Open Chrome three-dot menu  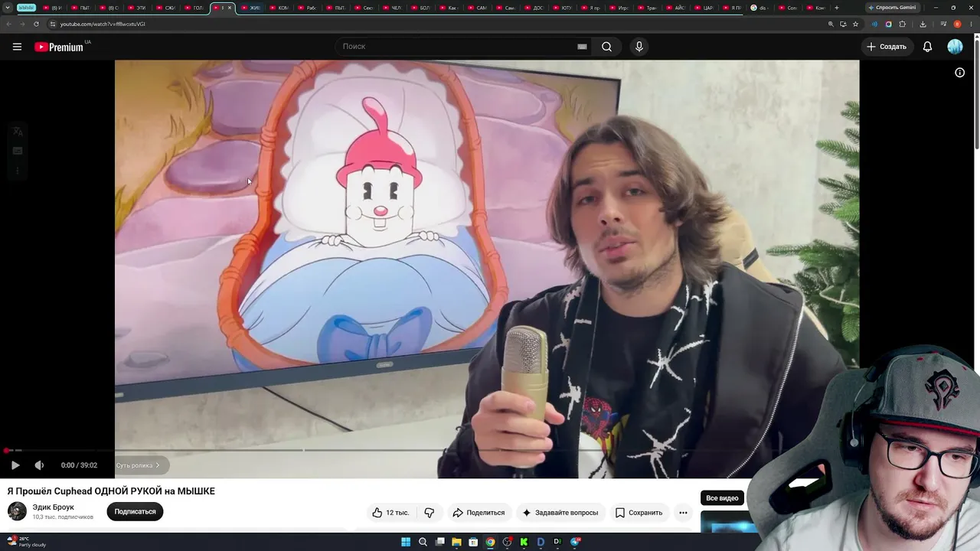coord(970,24)
